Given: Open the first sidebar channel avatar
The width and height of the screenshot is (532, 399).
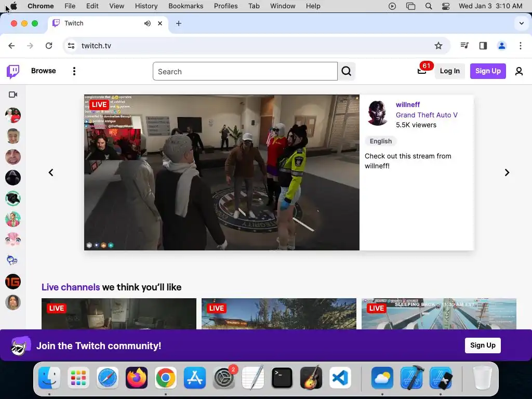Looking at the screenshot, I should point(13,115).
